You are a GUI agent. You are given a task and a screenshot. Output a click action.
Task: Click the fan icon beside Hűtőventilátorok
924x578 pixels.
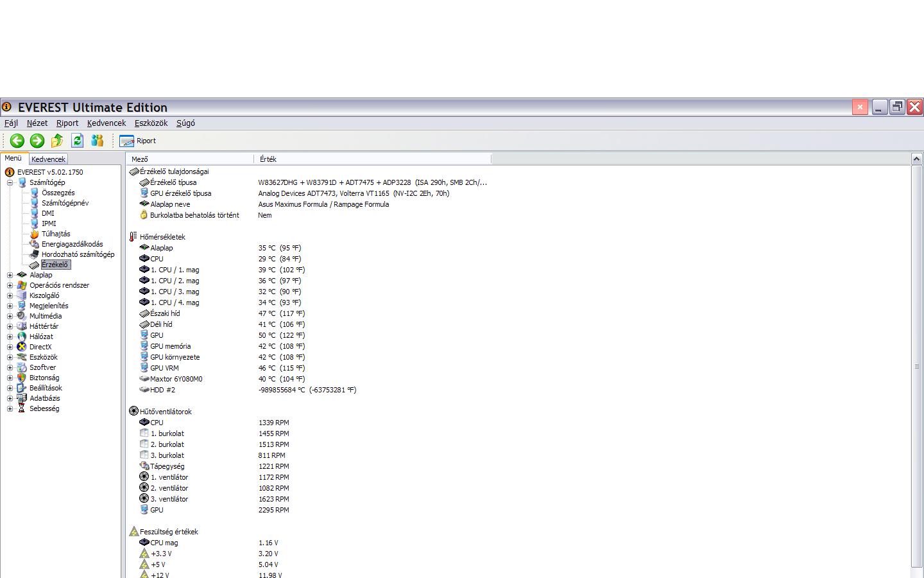[x=133, y=411]
